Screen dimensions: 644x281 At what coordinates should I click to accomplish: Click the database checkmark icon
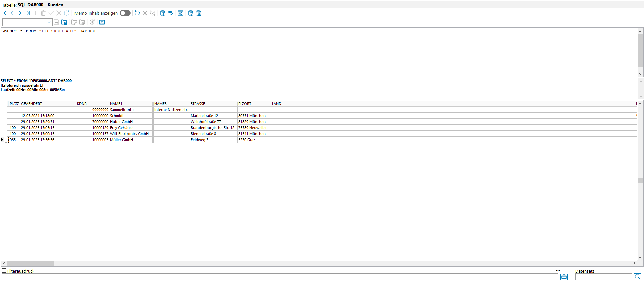coord(191,13)
